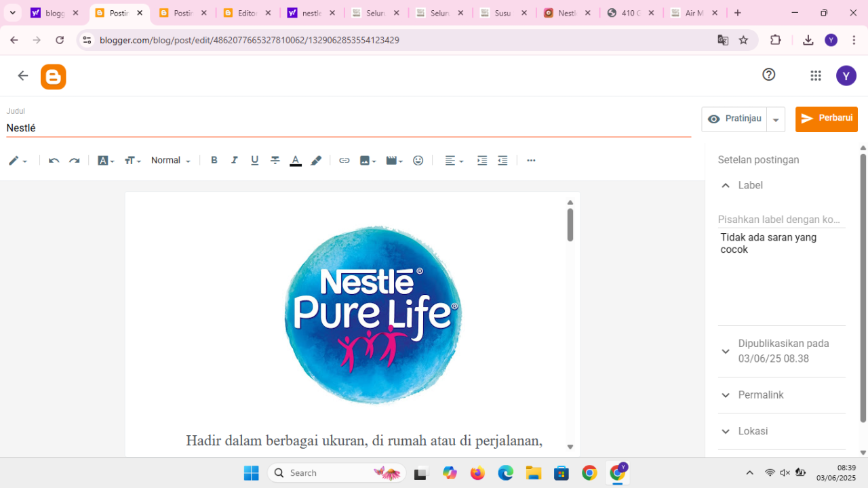Undo the last edit
The height and width of the screenshot is (488, 868).
[x=54, y=161]
